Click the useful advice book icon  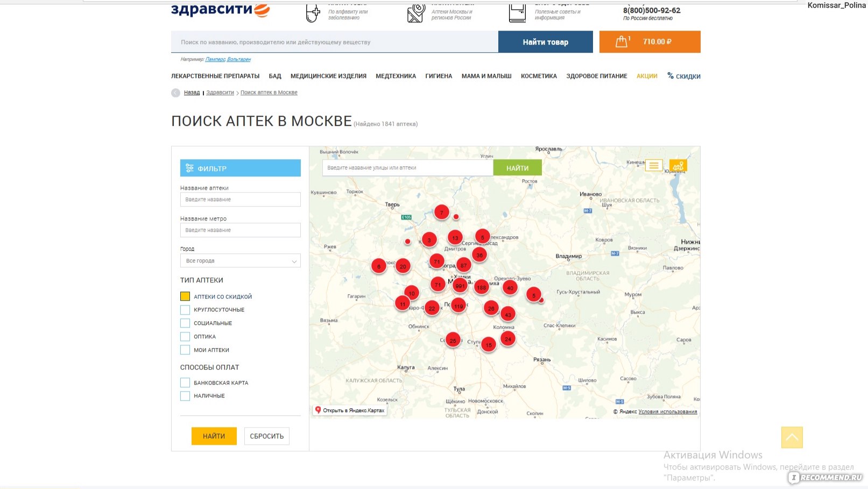(517, 13)
